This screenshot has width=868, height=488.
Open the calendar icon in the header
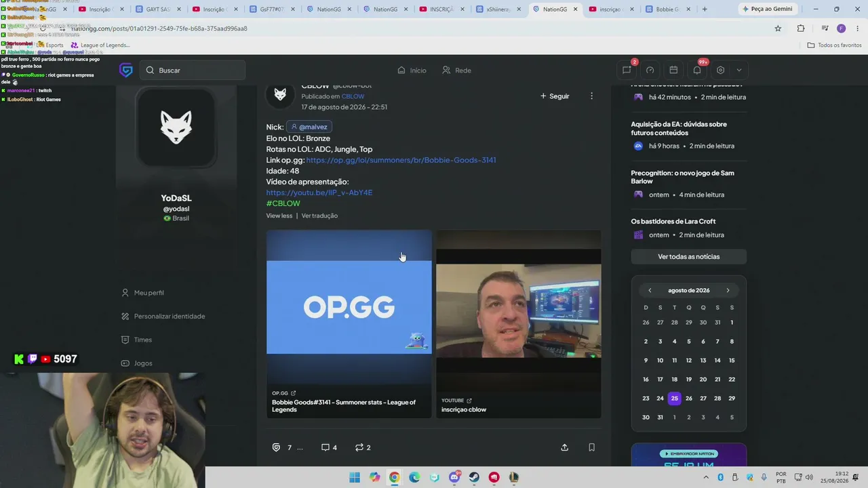click(673, 70)
